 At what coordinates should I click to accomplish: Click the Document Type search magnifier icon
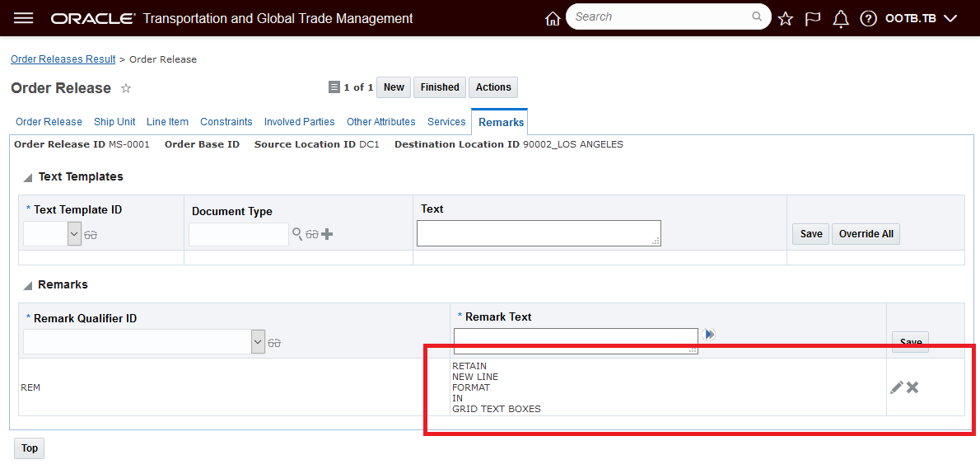click(x=297, y=234)
